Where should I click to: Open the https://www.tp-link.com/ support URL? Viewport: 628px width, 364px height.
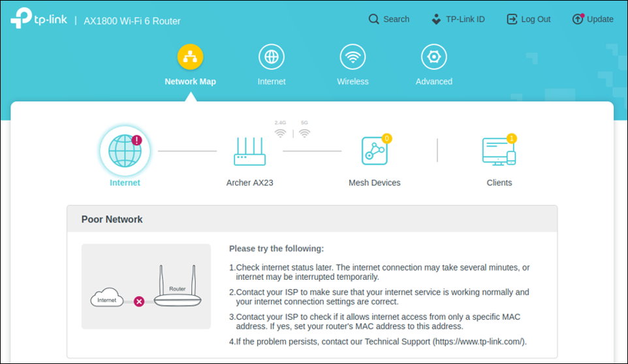479,342
